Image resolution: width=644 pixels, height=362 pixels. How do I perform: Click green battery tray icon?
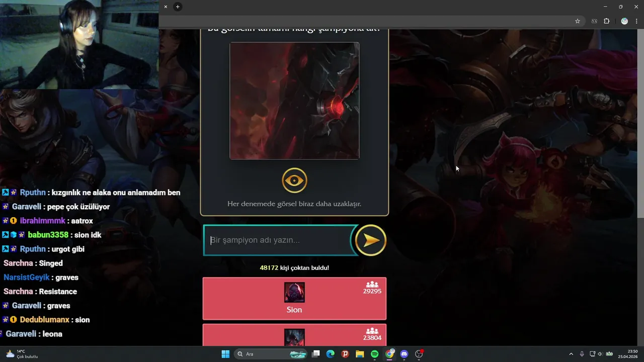click(609, 354)
